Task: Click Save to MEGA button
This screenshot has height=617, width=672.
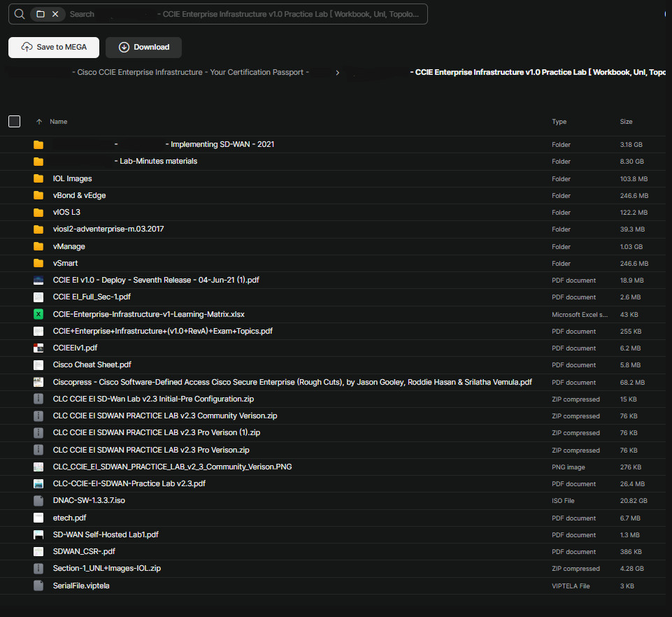Action: [x=54, y=47]
